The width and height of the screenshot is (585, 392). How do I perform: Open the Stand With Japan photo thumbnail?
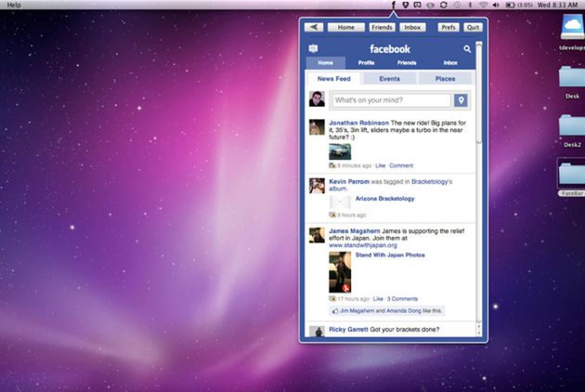point(340,272)
